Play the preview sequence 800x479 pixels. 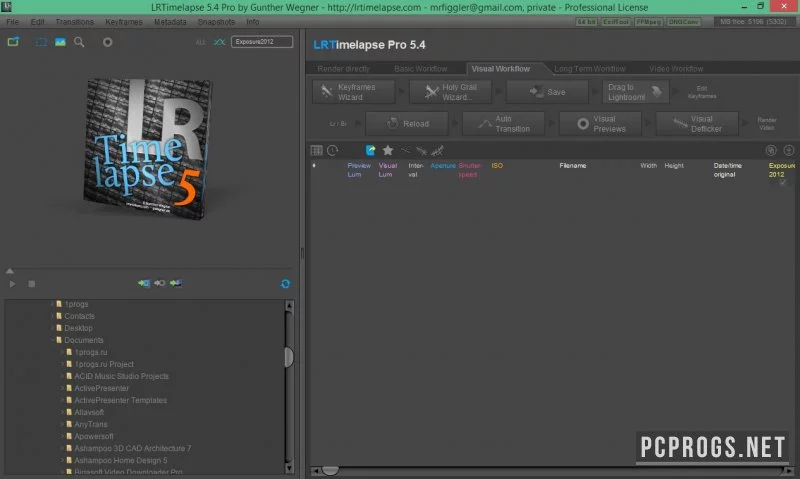[x=12, y=284]
